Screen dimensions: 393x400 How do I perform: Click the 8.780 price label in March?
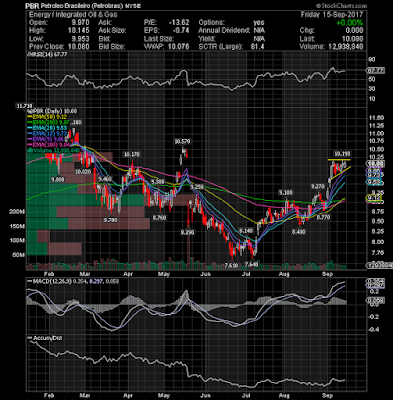click(x=111, y=220)
